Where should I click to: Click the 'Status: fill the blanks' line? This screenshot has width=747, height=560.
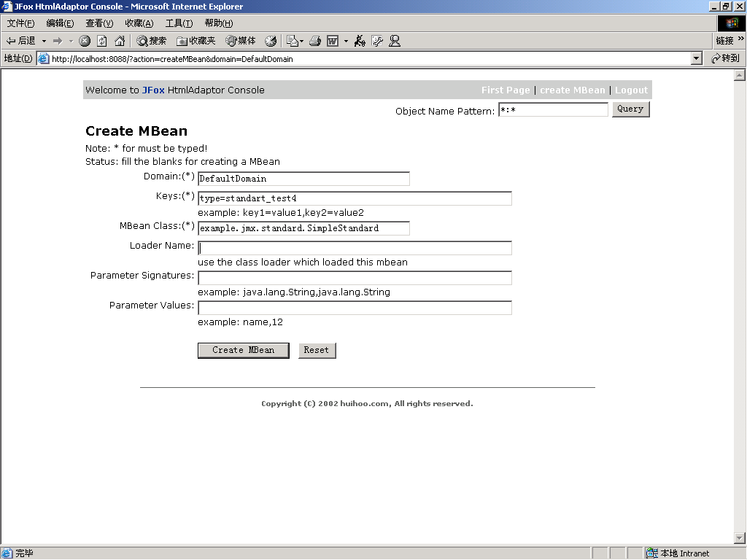(182, 162)
